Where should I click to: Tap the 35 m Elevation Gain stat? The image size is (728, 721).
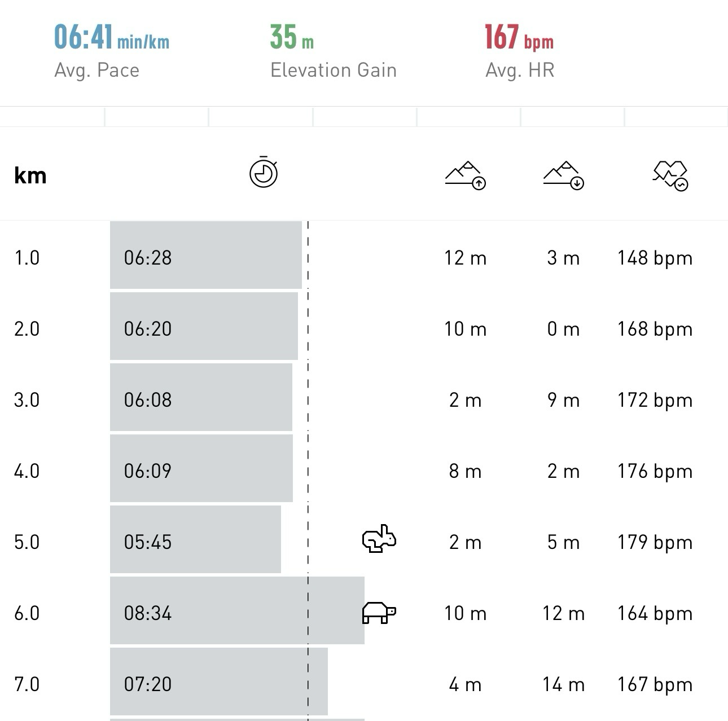[x=334, y=51]
